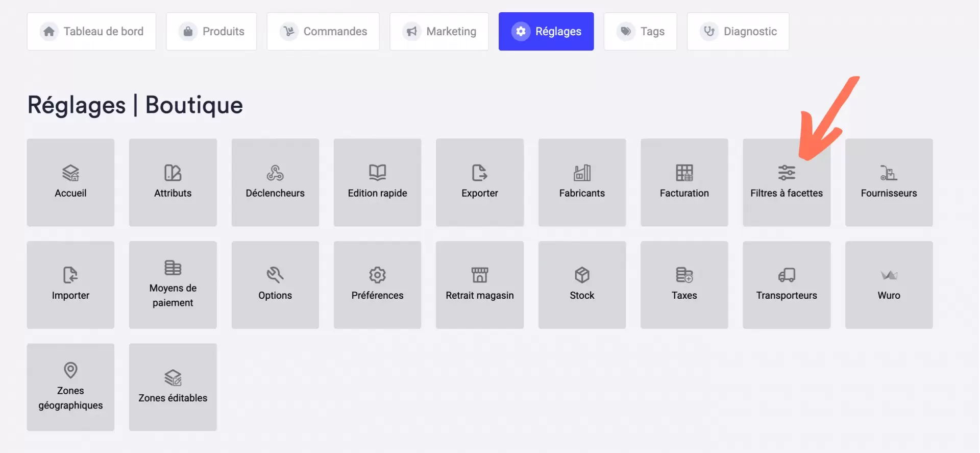Click the Attributs icon
This screenshot has width=980, height=453.
pos(173,173)
